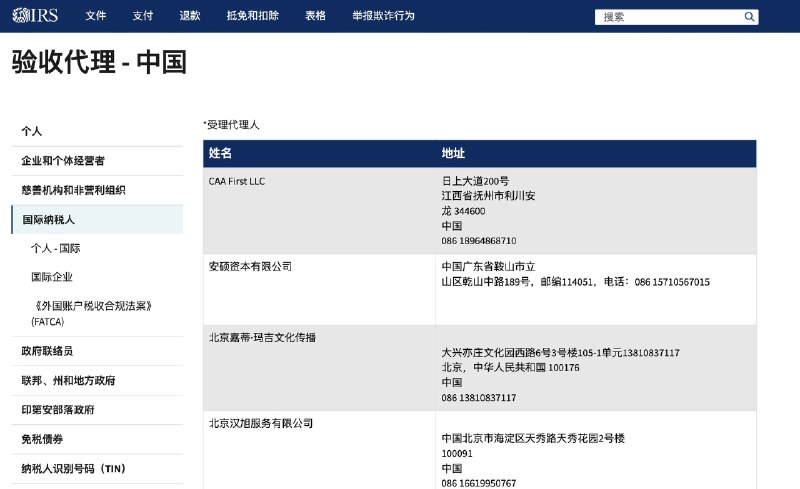The image size is (800, 489).
Task: Click address line 大兴亦庄文化园西路6号3号楼105-1单元
Action: click(x=531, y=353)
